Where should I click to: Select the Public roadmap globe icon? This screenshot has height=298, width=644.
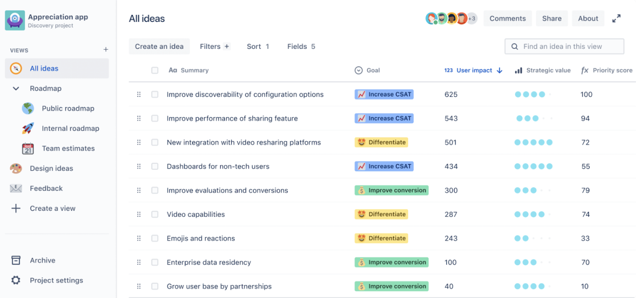click(28, 108)
